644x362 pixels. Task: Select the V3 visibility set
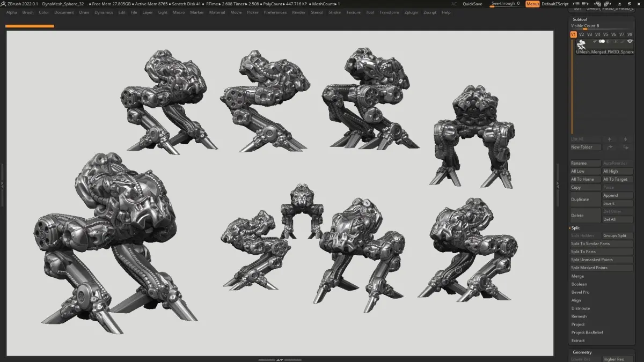point(589,34)
